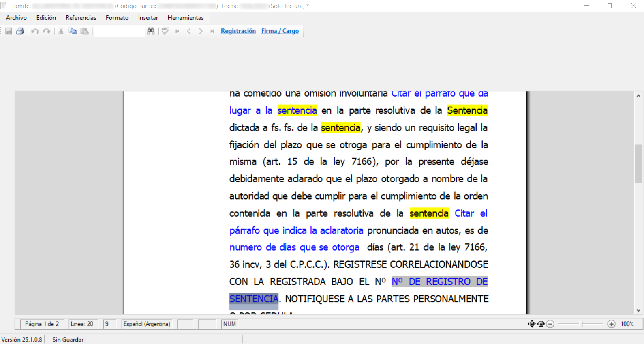Jump to the first page arrow
This screenshot has height=344, width=644.
click(x=177, y=31)
